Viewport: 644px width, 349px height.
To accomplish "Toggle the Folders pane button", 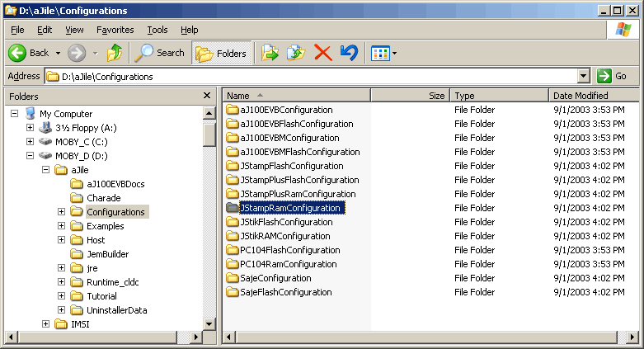I will click(x=221, y=53).
